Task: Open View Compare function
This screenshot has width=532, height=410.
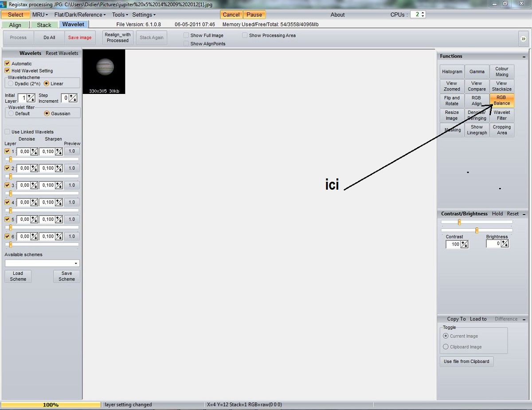Action: [x=477, y=86]
